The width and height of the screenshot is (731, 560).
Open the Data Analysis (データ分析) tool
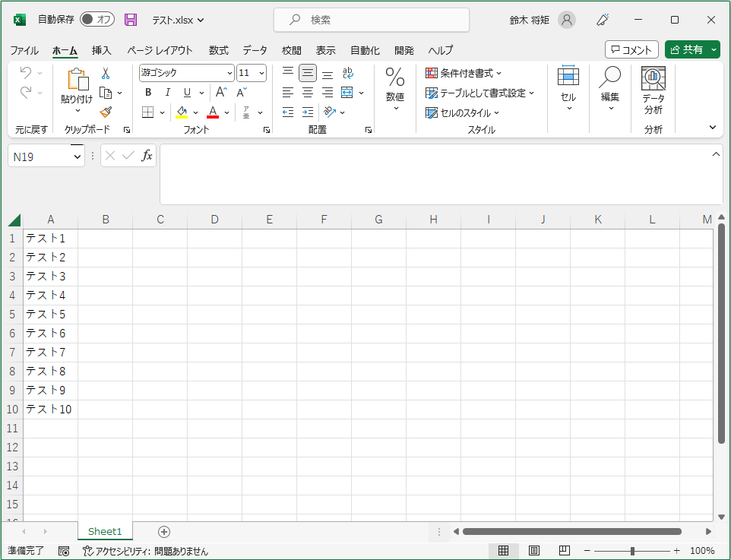pos(653,90)
